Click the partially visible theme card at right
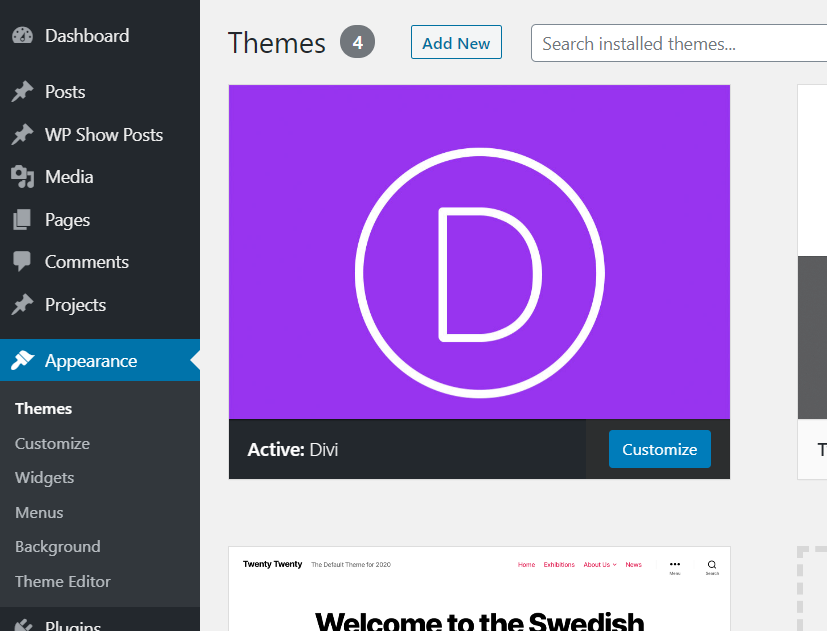The height and width of the screenshot is (631, 827). [x=812, y=282]
